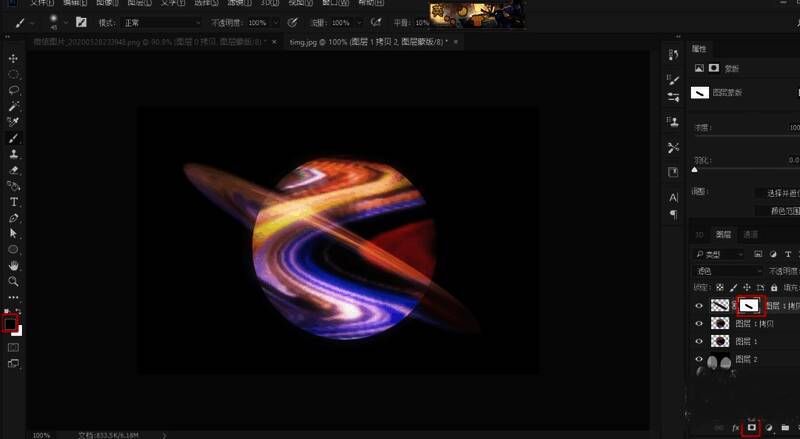
Task: Toggle lock transparent pixels
Action: click(x=719, y=287)
